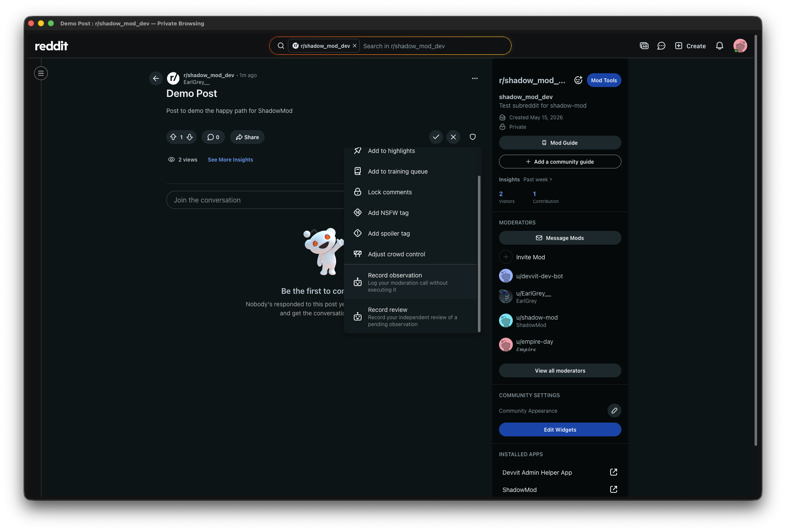The height and width of the screenshot is (532, 786).
Task: Upvote the Demo Post
Action: point(173,137)
